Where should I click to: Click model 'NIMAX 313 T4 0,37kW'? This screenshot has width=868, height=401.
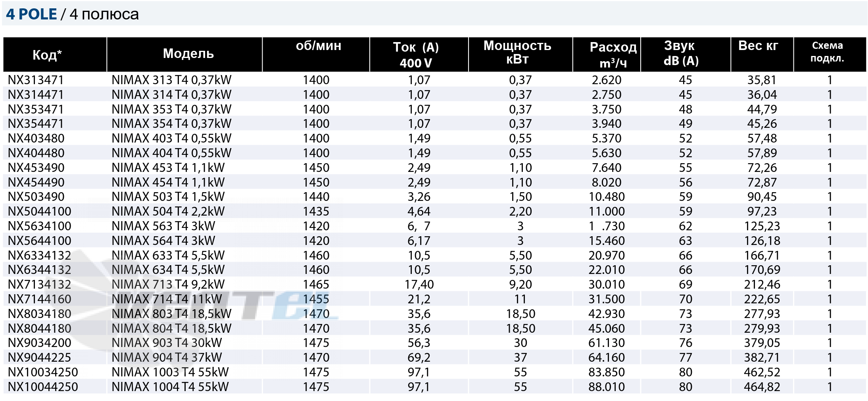[x=171, y=80]
